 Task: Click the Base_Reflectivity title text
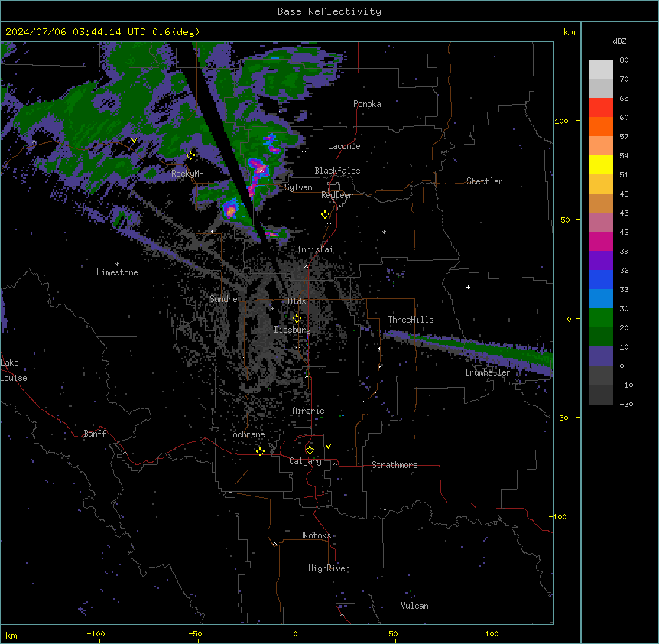point(329,11)
